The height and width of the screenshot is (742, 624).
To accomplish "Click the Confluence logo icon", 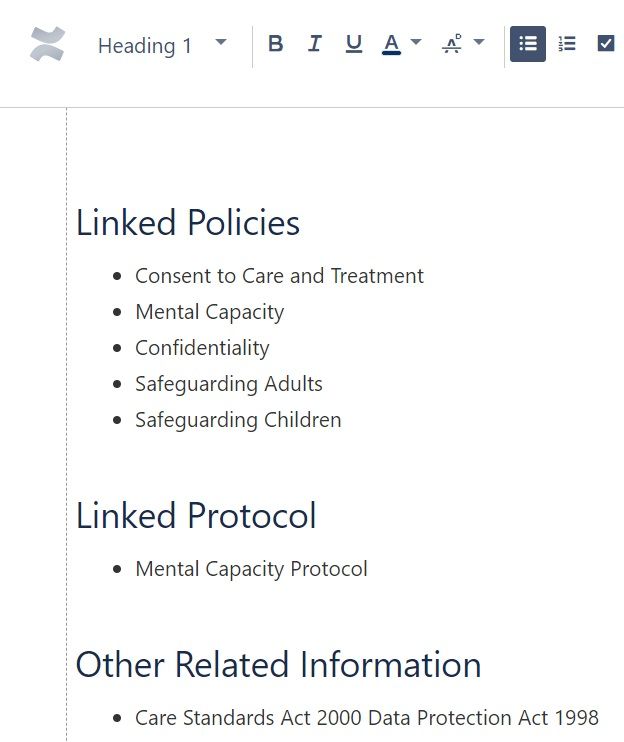I will tap(47, 45).
